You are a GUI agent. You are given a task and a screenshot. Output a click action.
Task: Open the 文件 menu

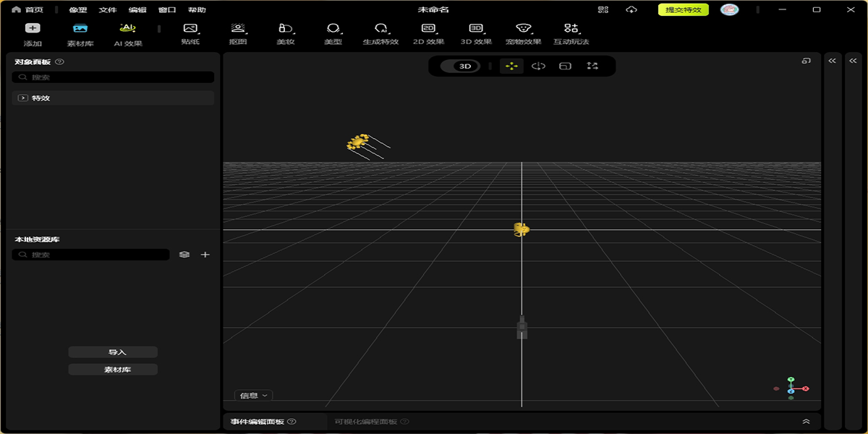coord(108,10)
